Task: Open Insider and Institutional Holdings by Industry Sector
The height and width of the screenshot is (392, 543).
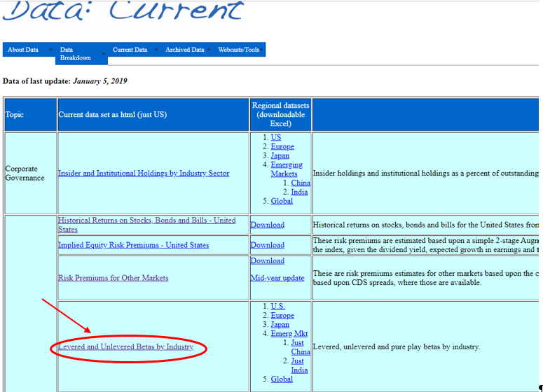Action: pos(144,173)
